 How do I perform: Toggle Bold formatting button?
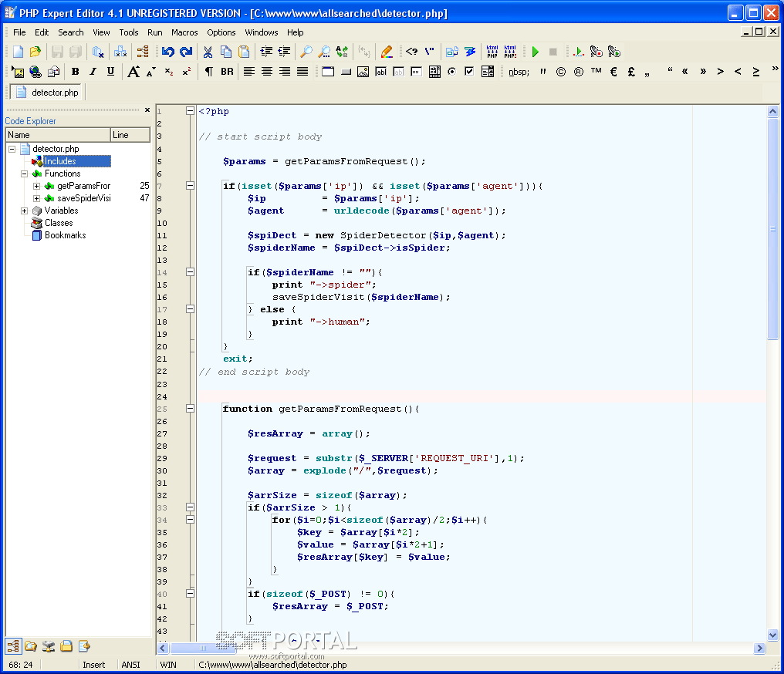(75, 72)
